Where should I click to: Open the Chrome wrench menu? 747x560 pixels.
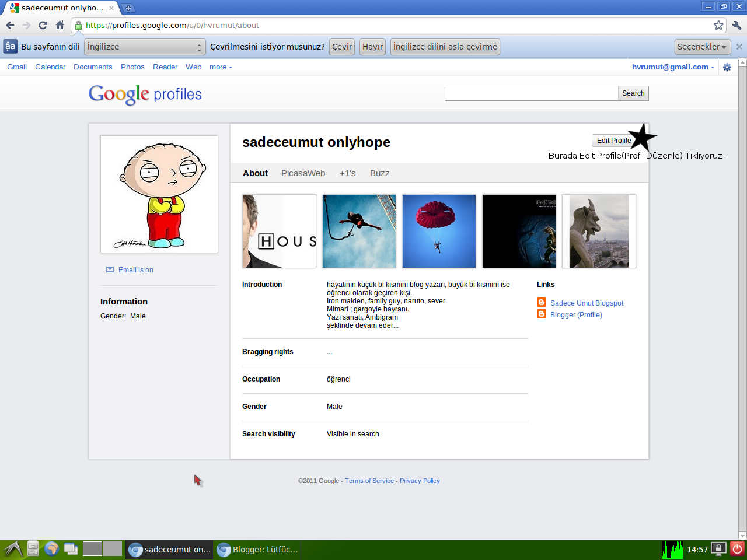click(x=736, y=25)
